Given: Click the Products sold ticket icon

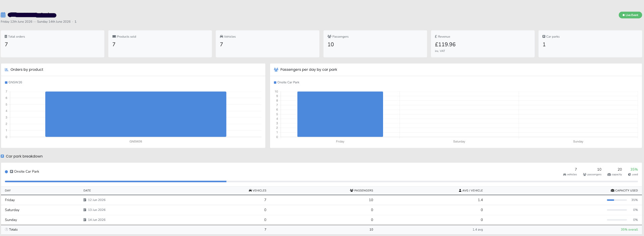Looking at the screenshot, I should [x=114, y=37].
